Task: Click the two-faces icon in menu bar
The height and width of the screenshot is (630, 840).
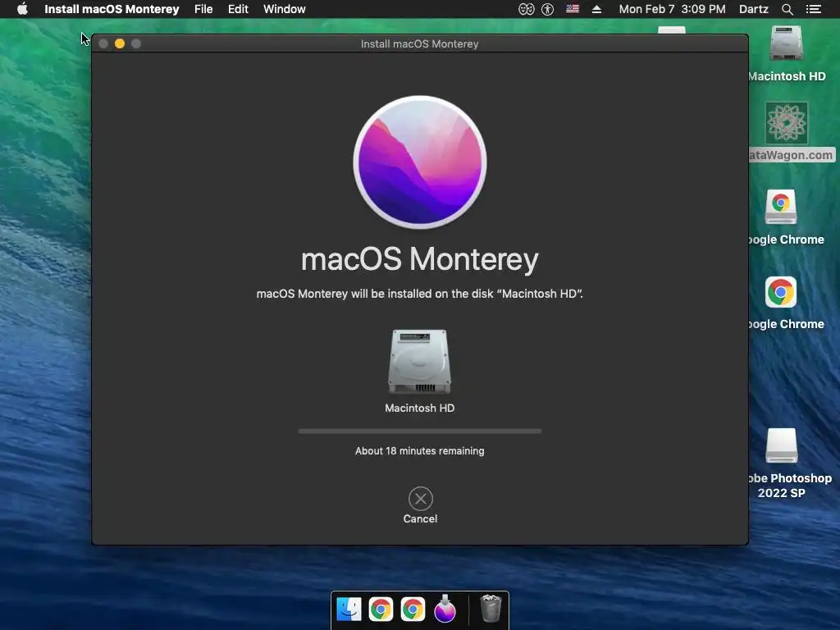Action: (526, 9)
